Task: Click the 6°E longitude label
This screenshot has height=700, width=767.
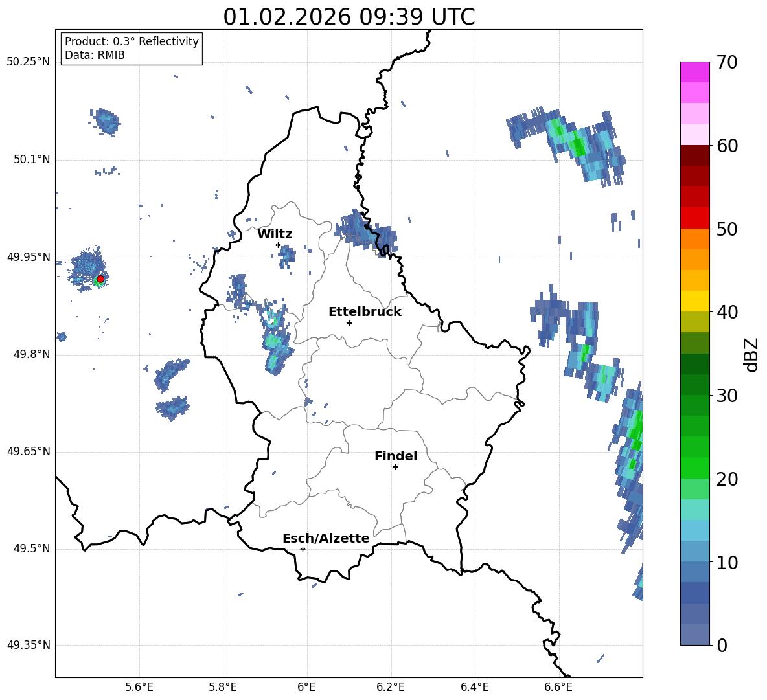Action: pos(306,688)
